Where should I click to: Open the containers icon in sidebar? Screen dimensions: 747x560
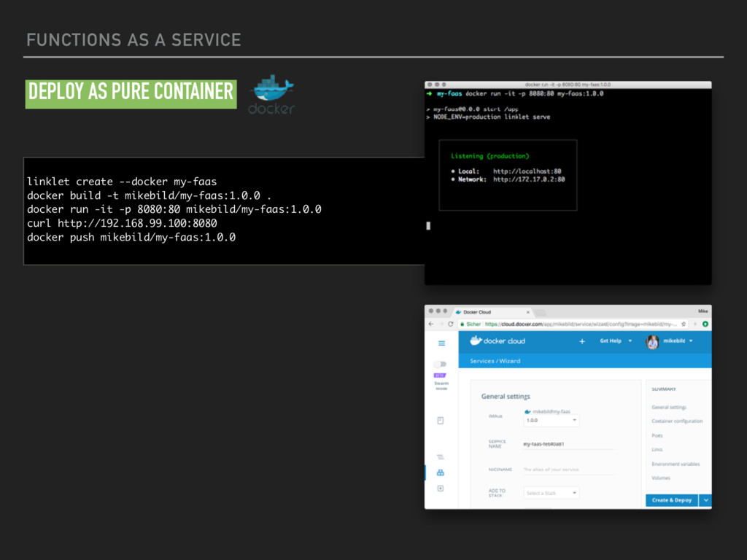pos(440,489)
